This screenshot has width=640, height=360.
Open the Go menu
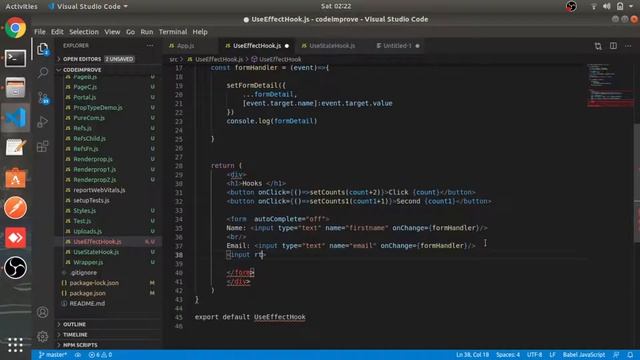click(x=130, y=32)
